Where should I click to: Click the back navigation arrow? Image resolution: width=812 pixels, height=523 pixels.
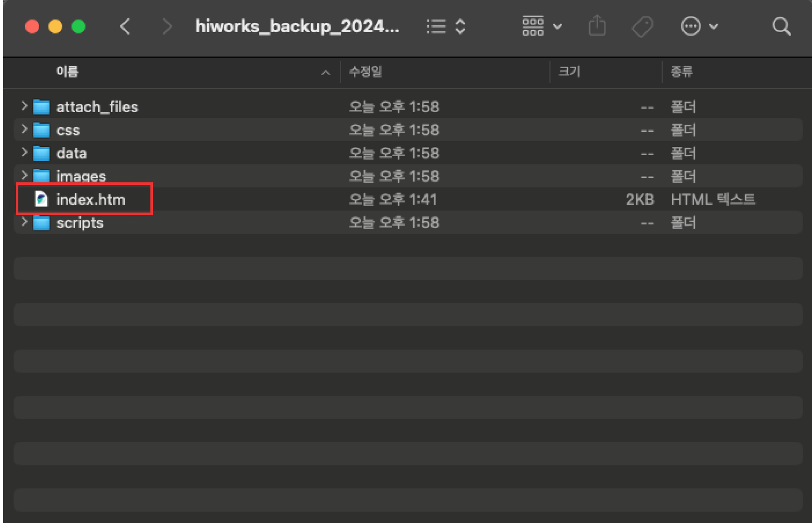(x=125, y=27)
